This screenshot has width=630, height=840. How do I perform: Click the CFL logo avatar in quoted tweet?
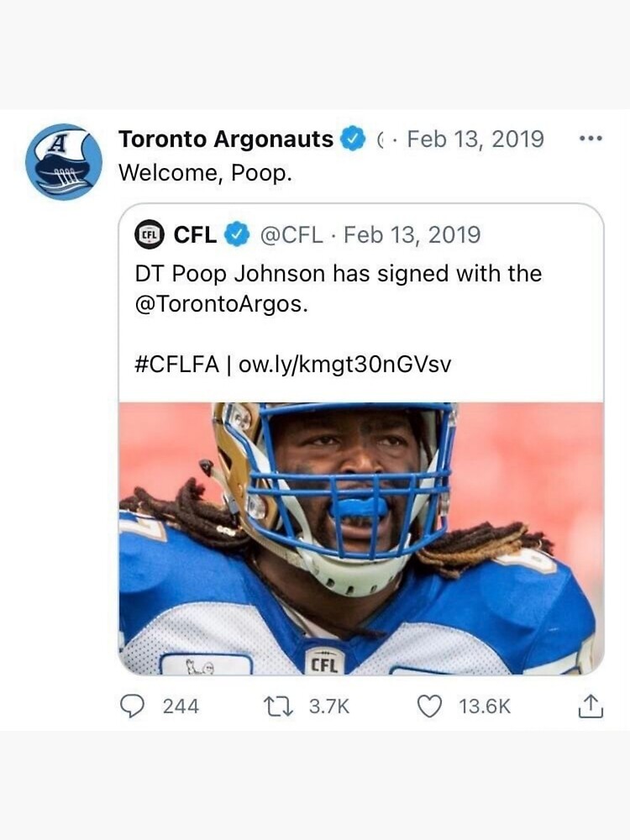[x=150, y=235]
